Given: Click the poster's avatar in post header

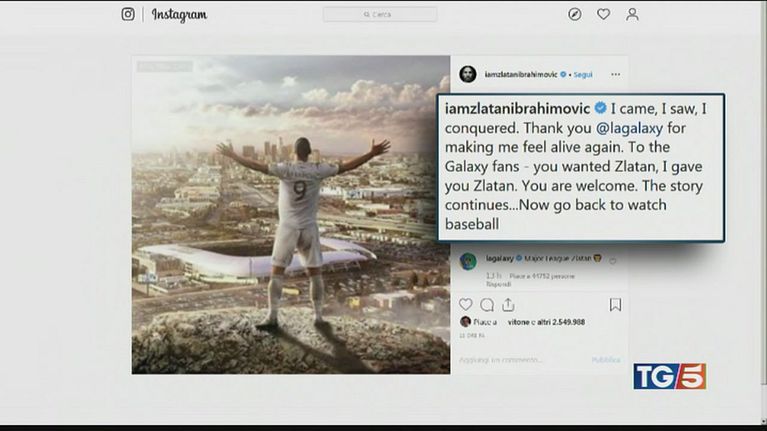Looking at the screenshot, I should [x=467, y=74].
